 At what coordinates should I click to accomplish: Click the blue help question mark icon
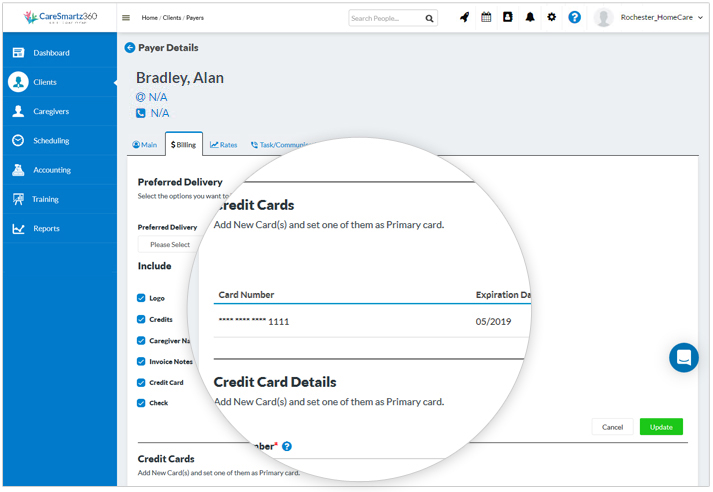574,18
